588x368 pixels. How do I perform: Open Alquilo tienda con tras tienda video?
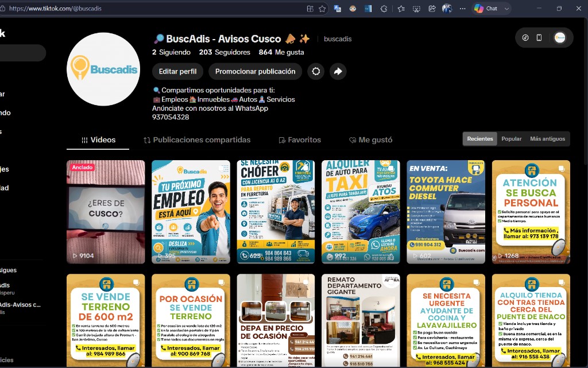point(531,321)
